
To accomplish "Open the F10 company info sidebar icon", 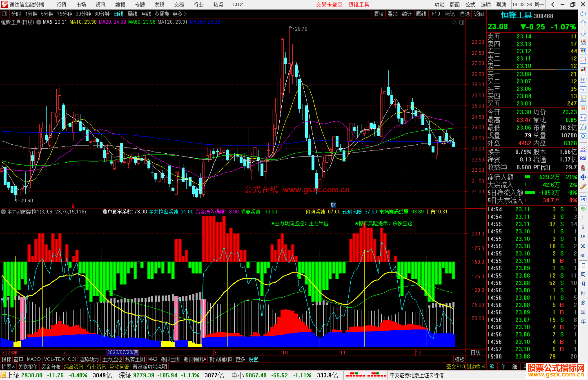I will [x=583, y=89].
